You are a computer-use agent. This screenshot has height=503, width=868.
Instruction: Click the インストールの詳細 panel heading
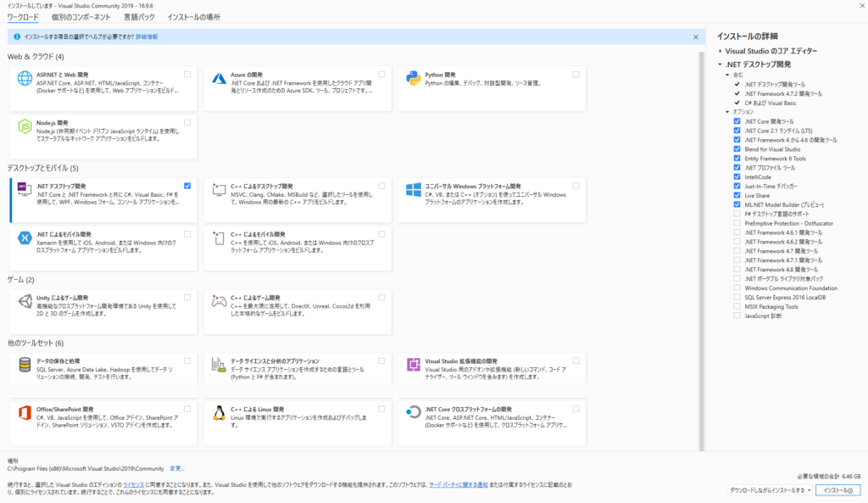pos(748,36)
